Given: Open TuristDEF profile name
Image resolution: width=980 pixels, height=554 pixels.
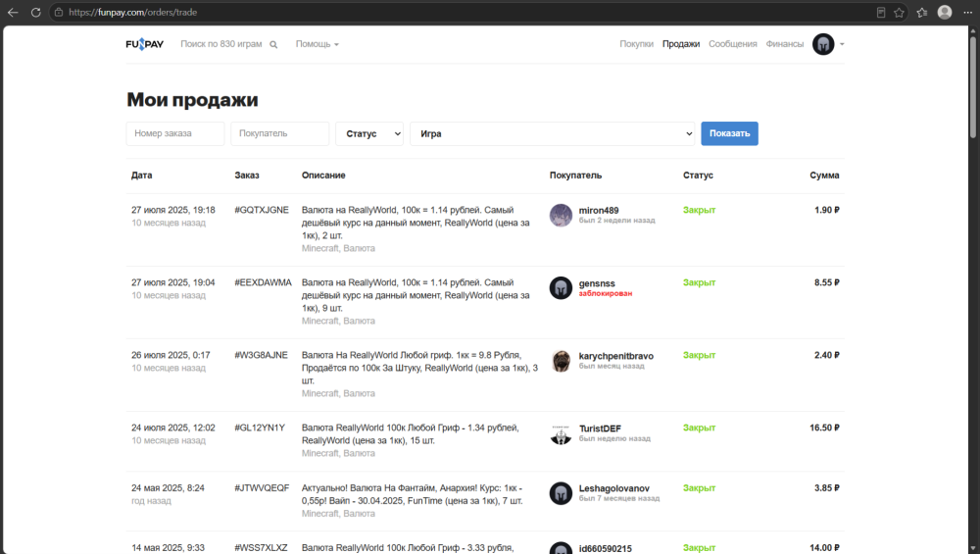Looking at the screenshot, I should click(x=600, y=428).
